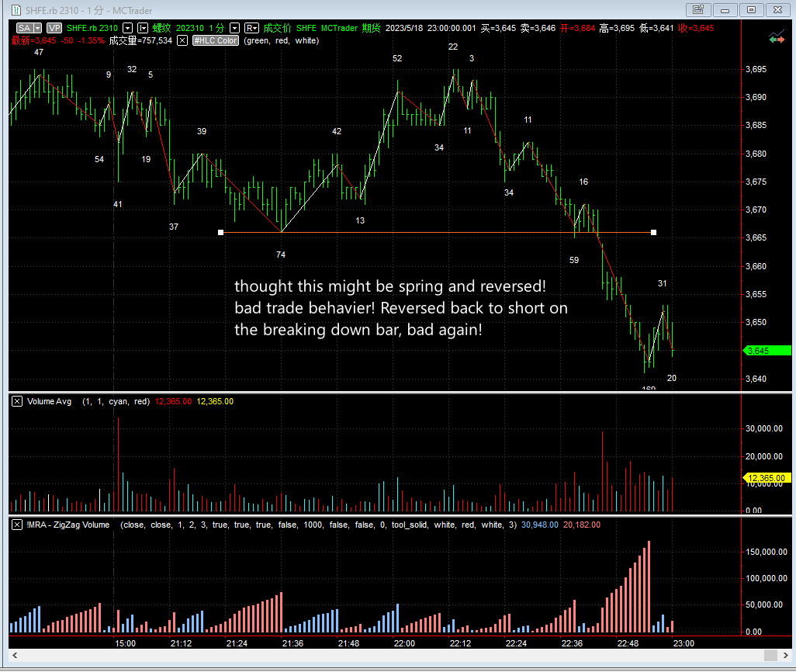This screenshot has width=796, height=672.
Task: Click the 低=3,641 low value
Action: [656, 28]
